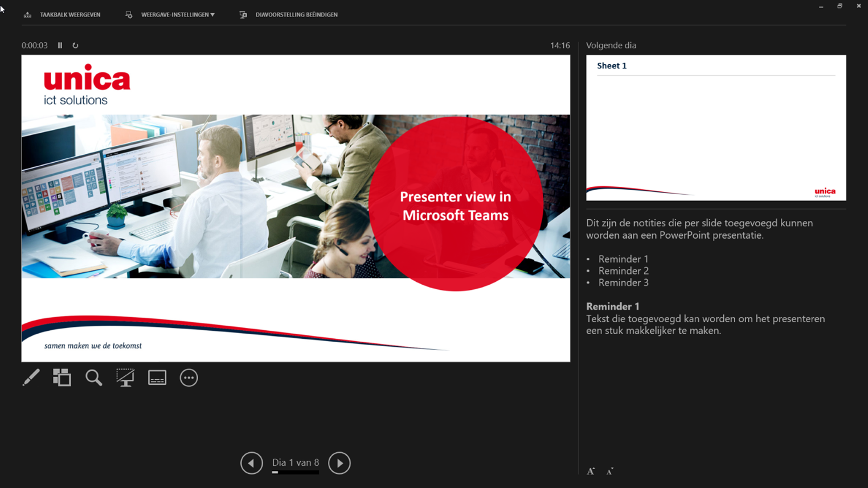The image size is (868, 488).
Task: Activate the zoom into slide magnifier
Action: click(93, 378)
